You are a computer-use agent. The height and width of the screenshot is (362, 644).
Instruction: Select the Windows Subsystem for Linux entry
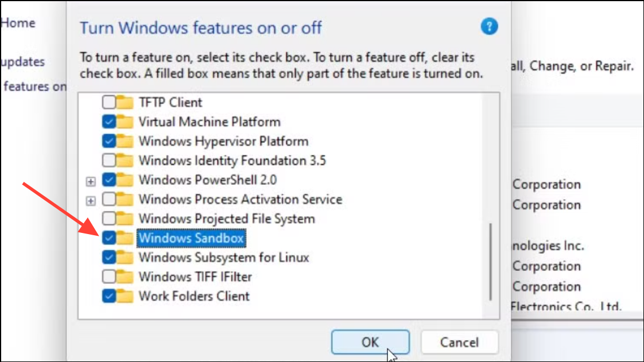pos(224,258)
